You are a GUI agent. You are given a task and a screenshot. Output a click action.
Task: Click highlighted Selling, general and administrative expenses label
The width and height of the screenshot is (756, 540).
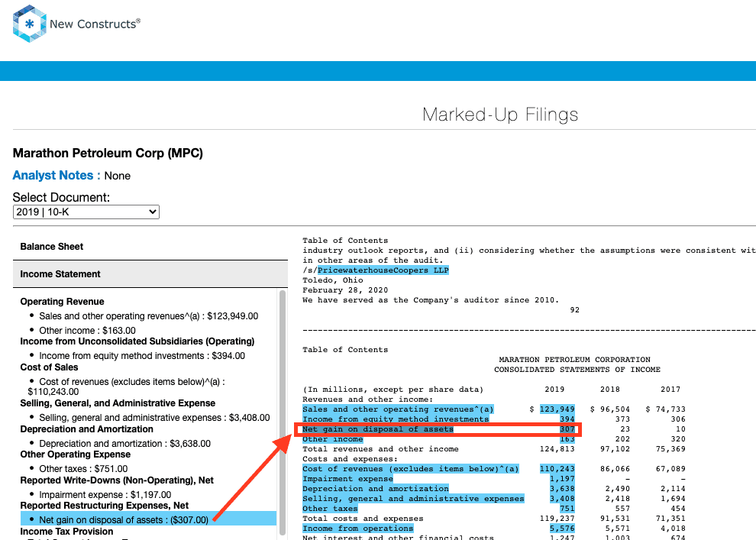pos(413,499)
